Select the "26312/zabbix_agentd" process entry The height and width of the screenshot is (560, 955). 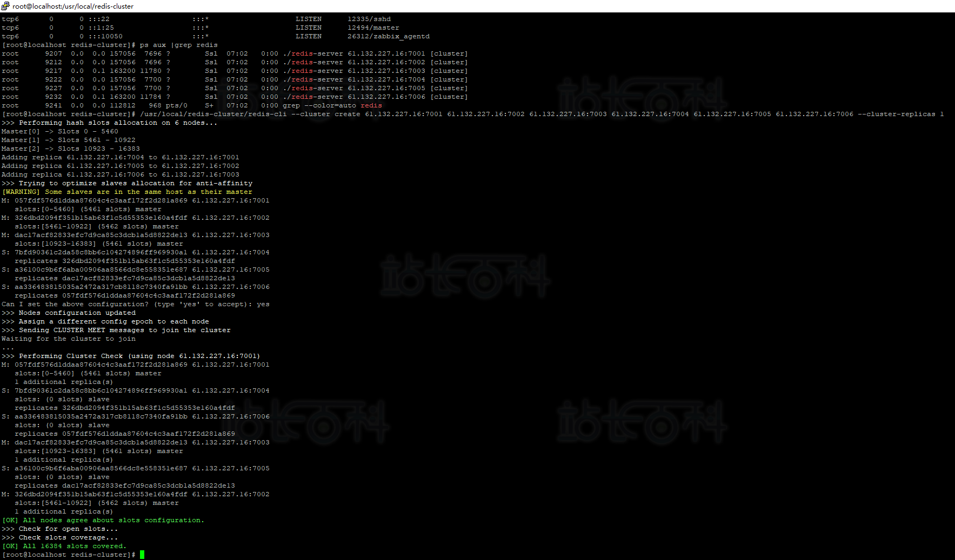click(389, 36)
